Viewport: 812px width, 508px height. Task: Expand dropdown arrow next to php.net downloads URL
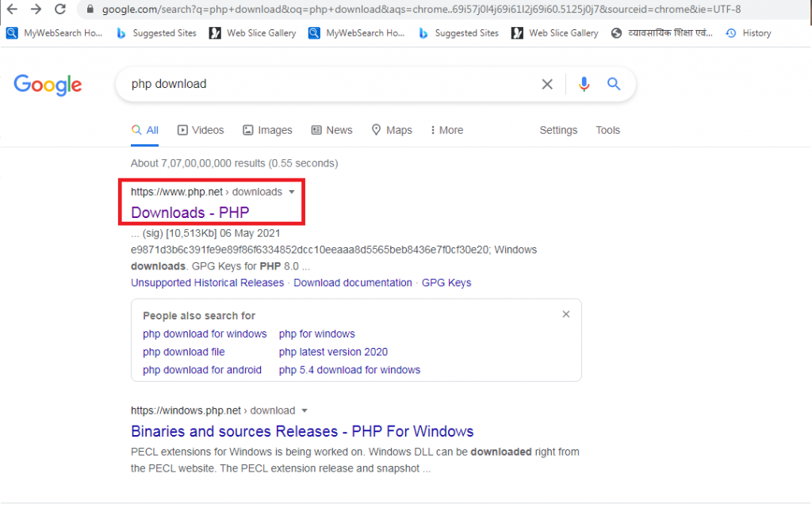(x=292, y=193)
